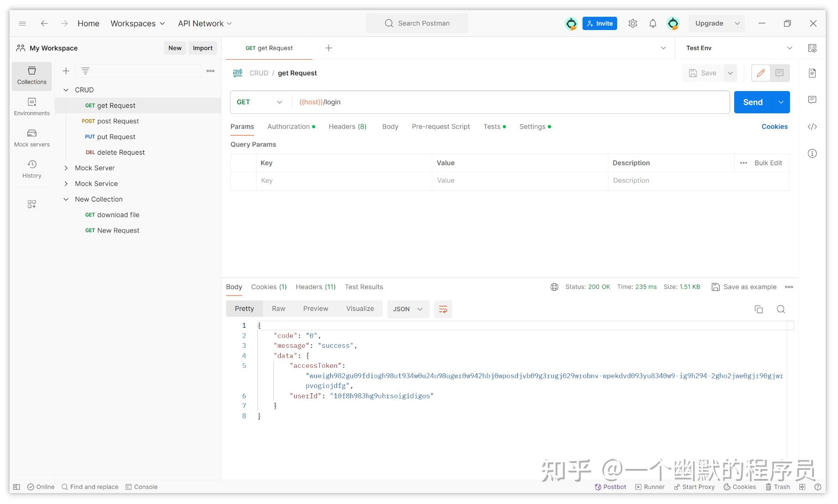Search within the response body
Viewport: 838px width, 504px height.
(x=781, y=309)
